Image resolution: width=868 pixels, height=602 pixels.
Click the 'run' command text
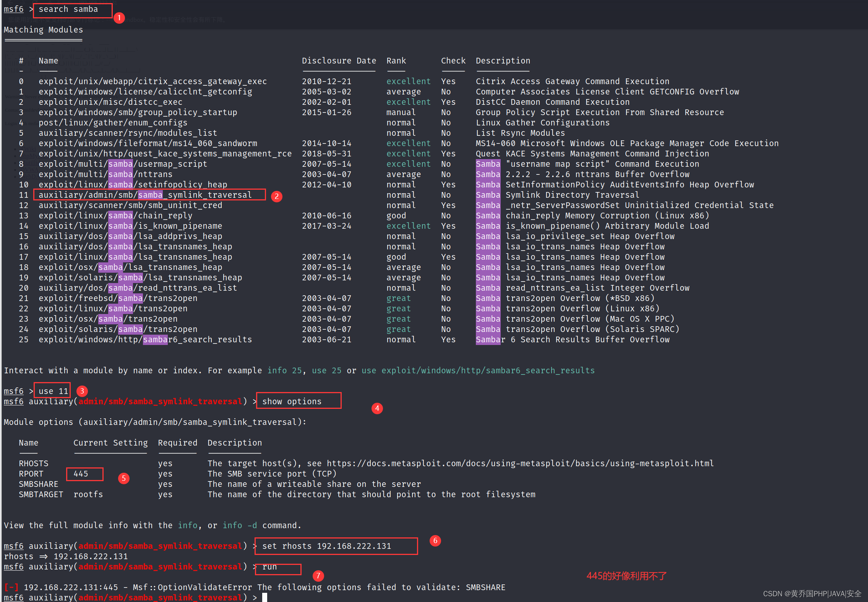pyautogui.click(x=269, y=567)
